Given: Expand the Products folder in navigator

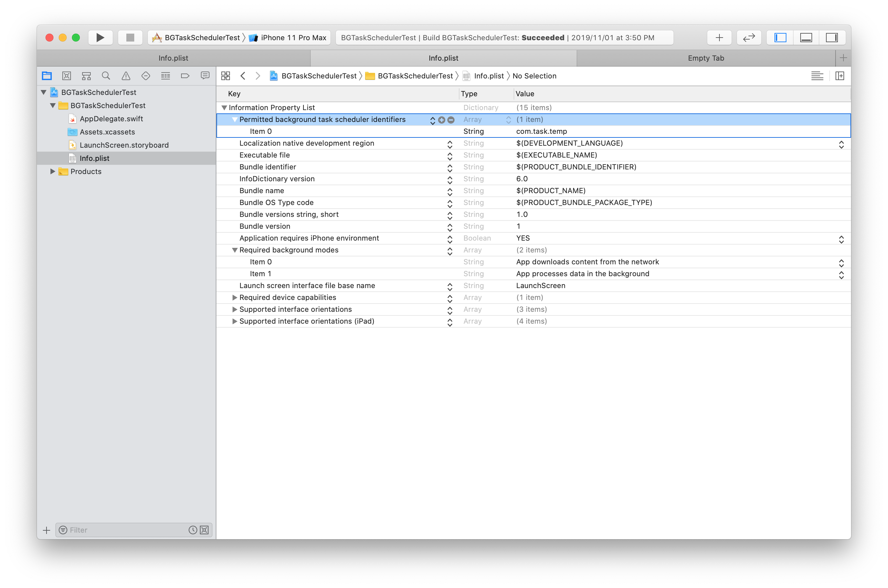Looking at the screenshot, I should tap(52, 171).
